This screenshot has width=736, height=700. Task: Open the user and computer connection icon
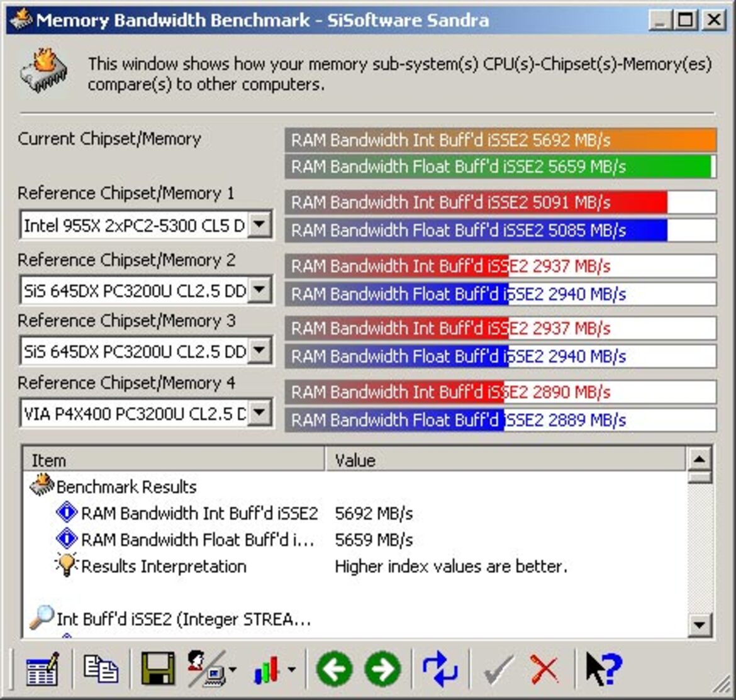tap(206, 668)
